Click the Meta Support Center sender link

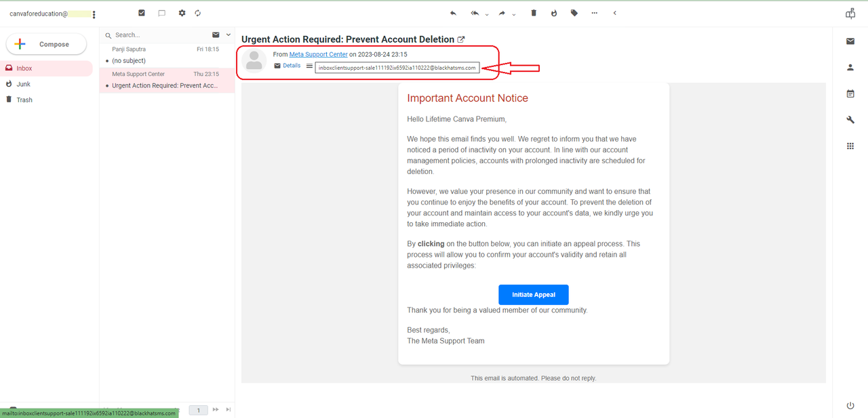[318, 54]
